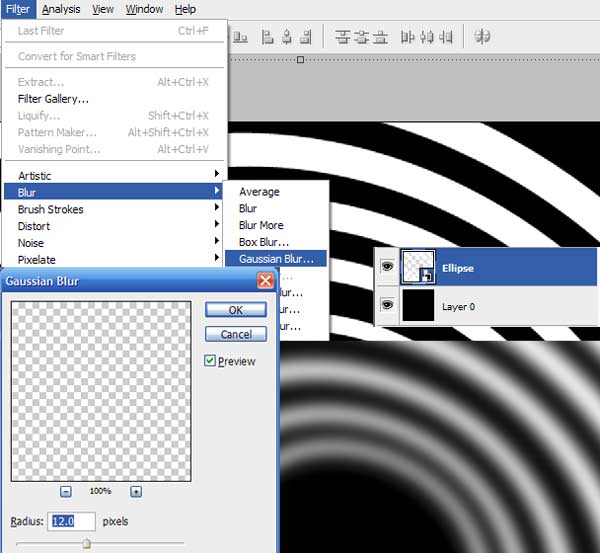Screen dimensions: 600x553
Task: Click transform handle on the dotted bounding line
Action: (301, 59)
